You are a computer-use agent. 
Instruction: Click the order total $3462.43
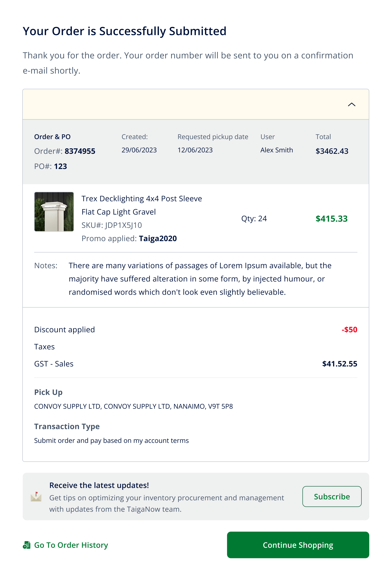[332, 151]
